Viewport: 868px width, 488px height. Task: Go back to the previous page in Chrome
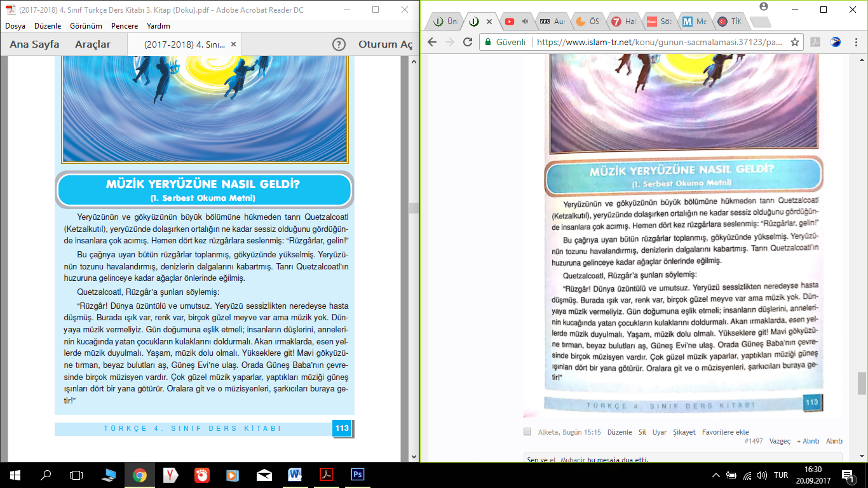point(432,42)
